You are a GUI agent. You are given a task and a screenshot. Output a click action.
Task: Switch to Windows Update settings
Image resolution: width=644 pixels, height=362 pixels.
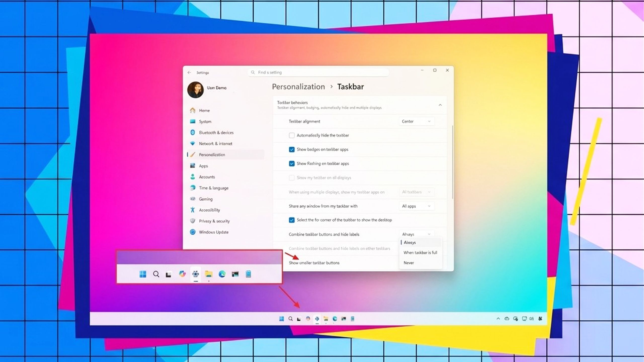click(x=214, y=232)
